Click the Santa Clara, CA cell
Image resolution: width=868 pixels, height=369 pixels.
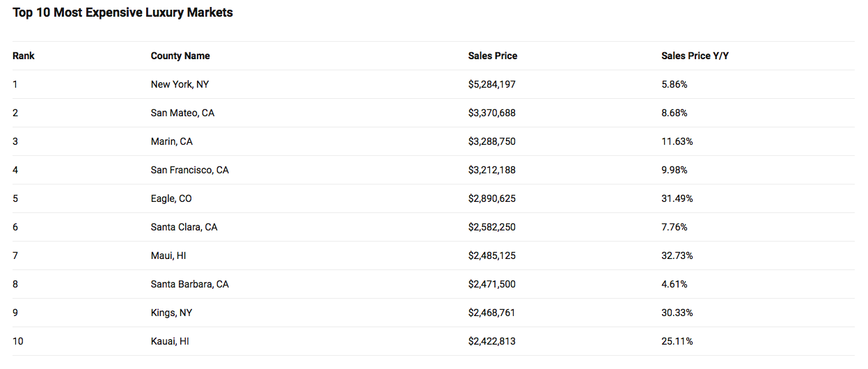point(184,227)
